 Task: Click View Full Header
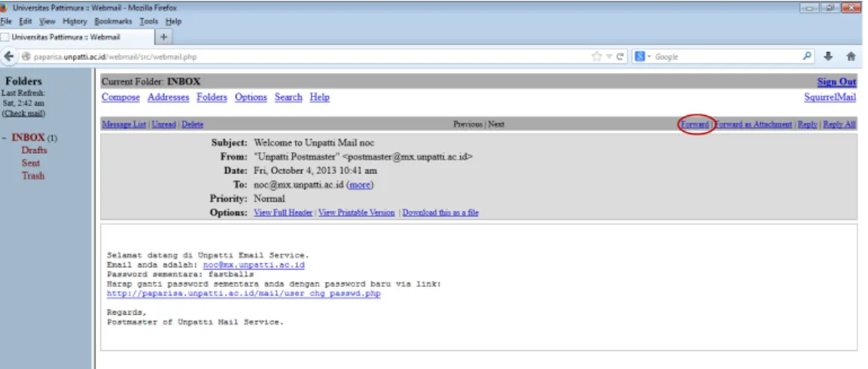coord(283,212)
